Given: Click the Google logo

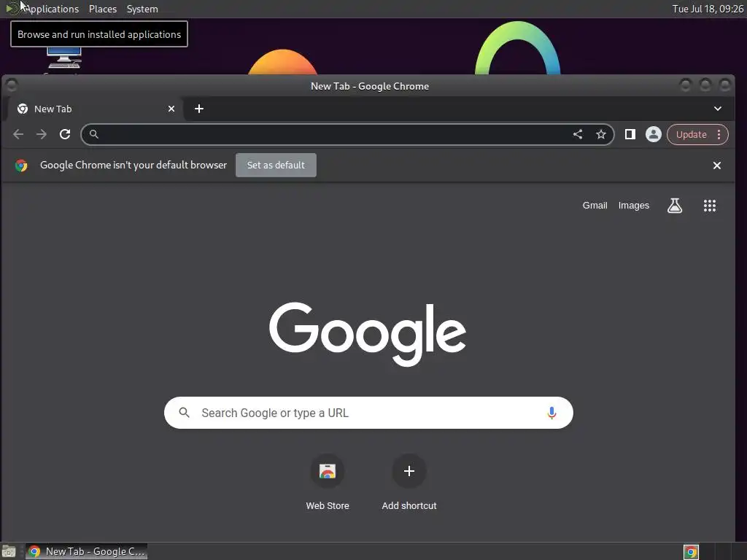Looking at the screenshot, I should [x=368, y=334].
